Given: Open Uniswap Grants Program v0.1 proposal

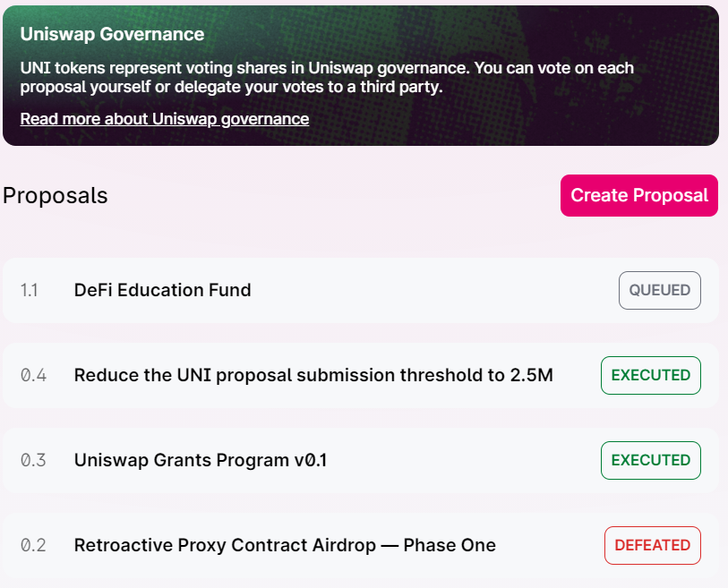Looking at the screenshot, I should 201,460.
